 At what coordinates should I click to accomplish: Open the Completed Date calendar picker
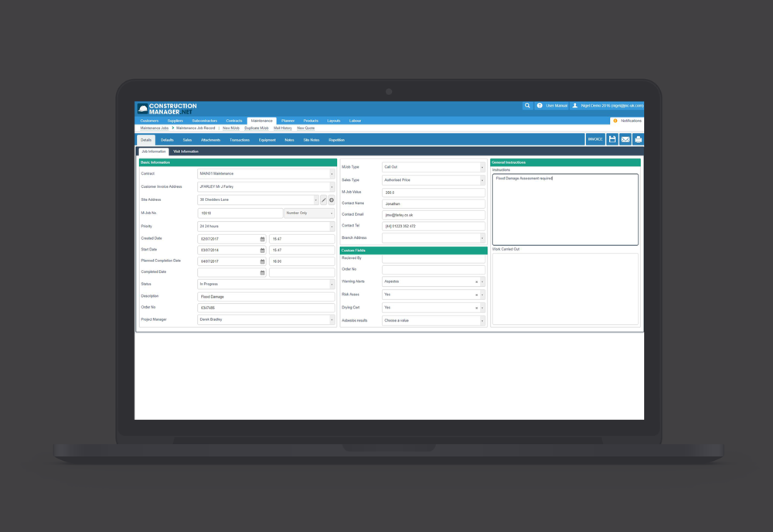(262, 273)
